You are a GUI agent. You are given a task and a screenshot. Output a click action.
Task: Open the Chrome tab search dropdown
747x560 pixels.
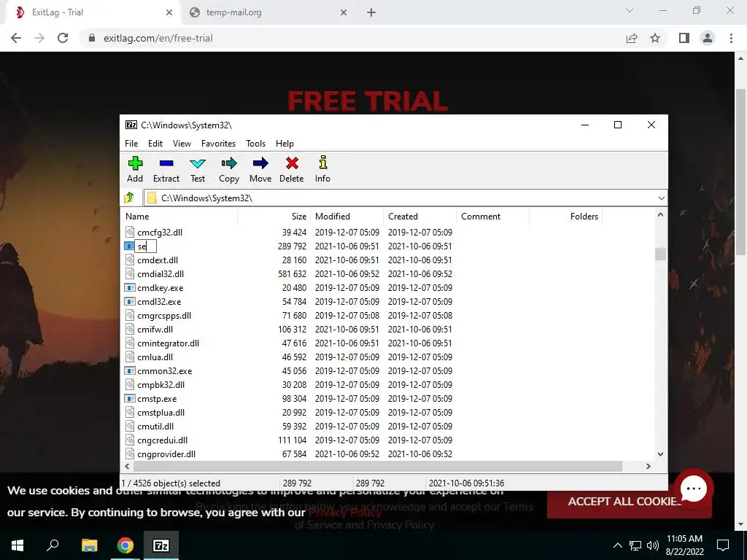(x=630, y=10)
